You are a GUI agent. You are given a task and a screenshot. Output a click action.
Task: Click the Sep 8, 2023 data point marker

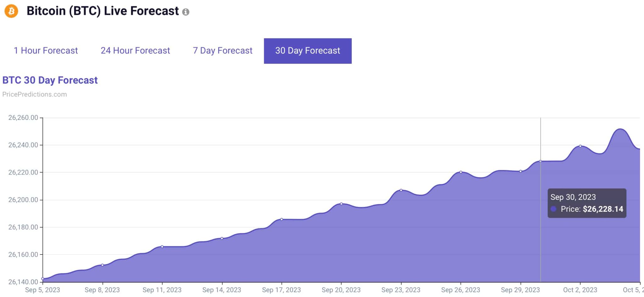(103, 265)
